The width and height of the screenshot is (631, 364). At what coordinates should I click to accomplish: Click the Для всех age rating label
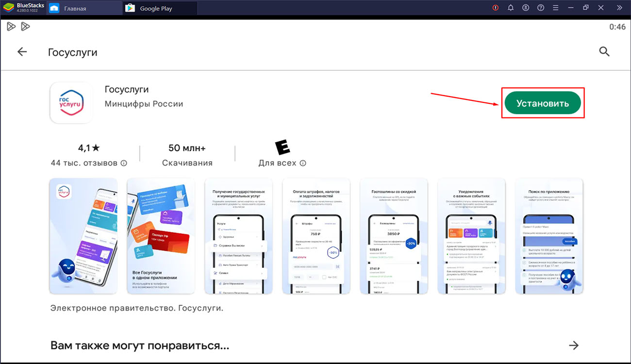277,163
